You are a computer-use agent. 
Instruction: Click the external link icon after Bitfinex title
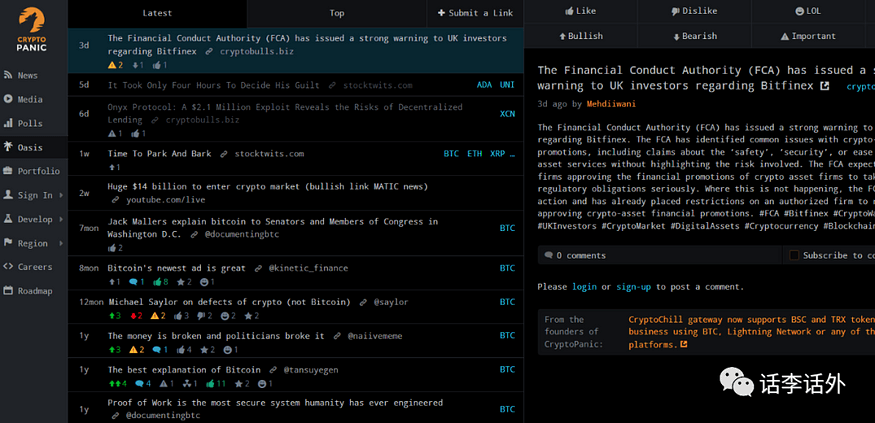tap(825, 86)
